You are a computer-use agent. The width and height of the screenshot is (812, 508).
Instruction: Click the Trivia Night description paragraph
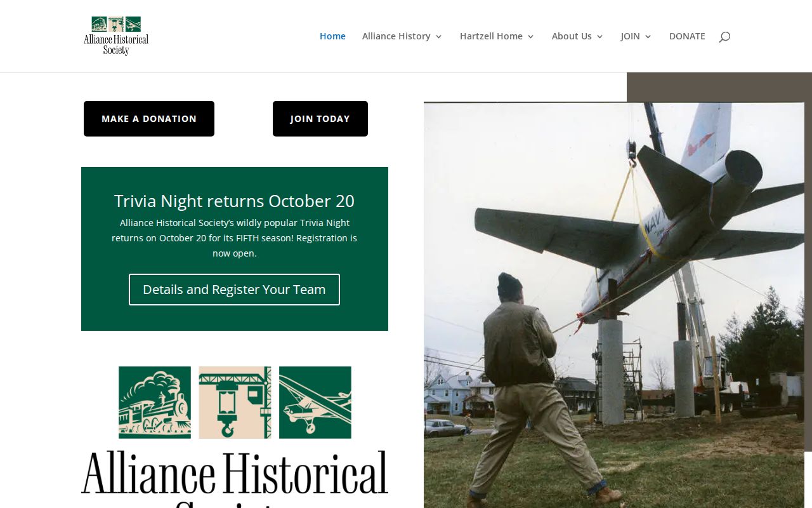[x=234, y=238]
